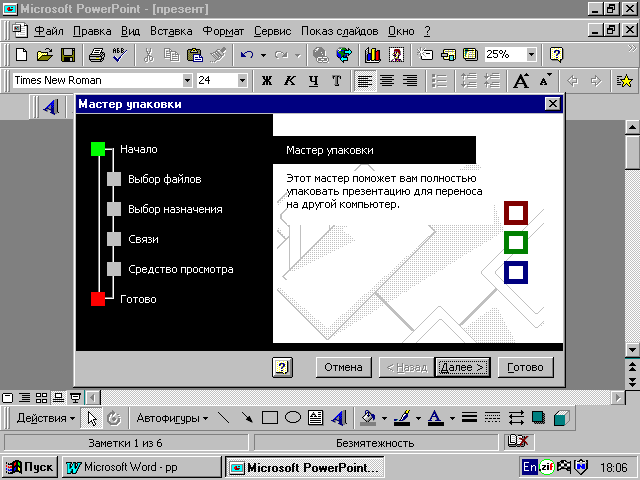Insert hyperlink globe icon
This screenshot has width=640, height=480.
click(321, 54)
